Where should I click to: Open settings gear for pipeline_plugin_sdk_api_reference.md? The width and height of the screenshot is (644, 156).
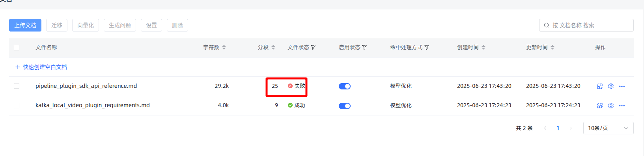(x=610, y=86)
